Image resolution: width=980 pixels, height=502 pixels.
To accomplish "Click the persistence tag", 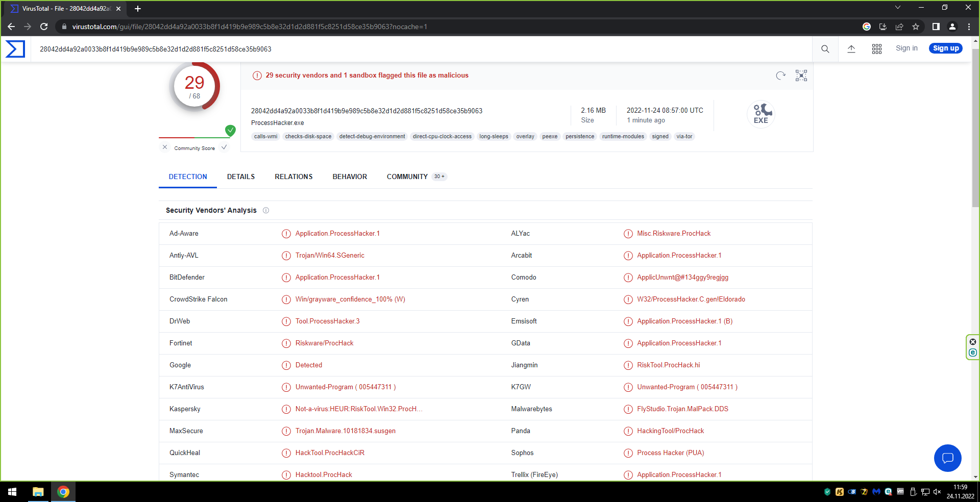I will pos(580,137).
